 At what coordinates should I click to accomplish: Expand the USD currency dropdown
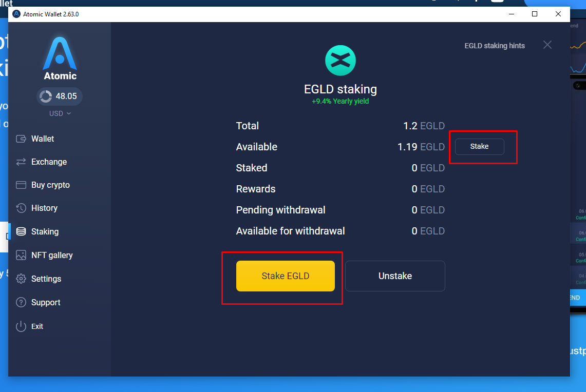pyautogui.click(x=60, y=113)
